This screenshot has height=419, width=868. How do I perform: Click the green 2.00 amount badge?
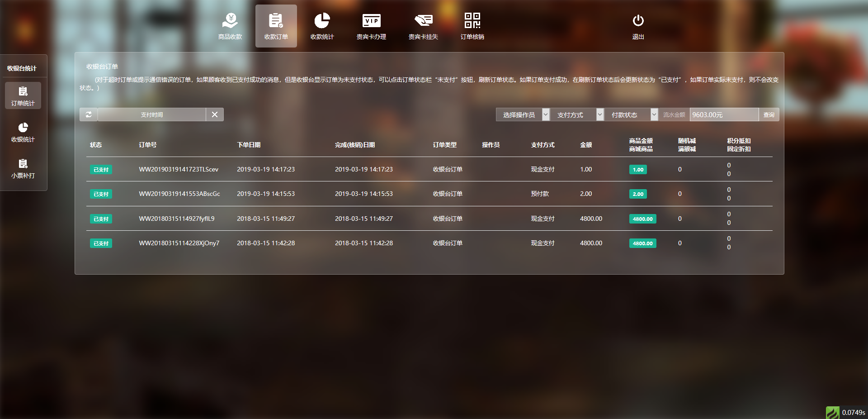pyautogui.click(x=638, y=194)
